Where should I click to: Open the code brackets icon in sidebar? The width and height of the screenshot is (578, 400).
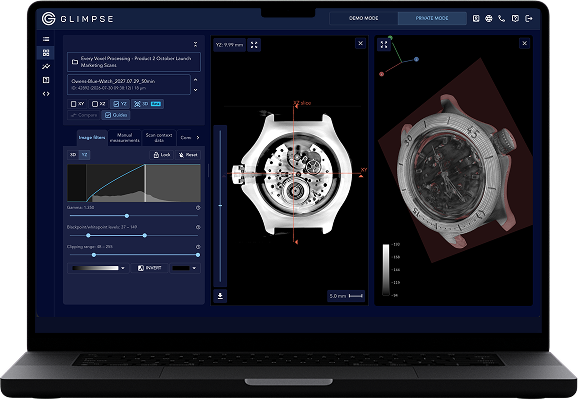[46, 94]
